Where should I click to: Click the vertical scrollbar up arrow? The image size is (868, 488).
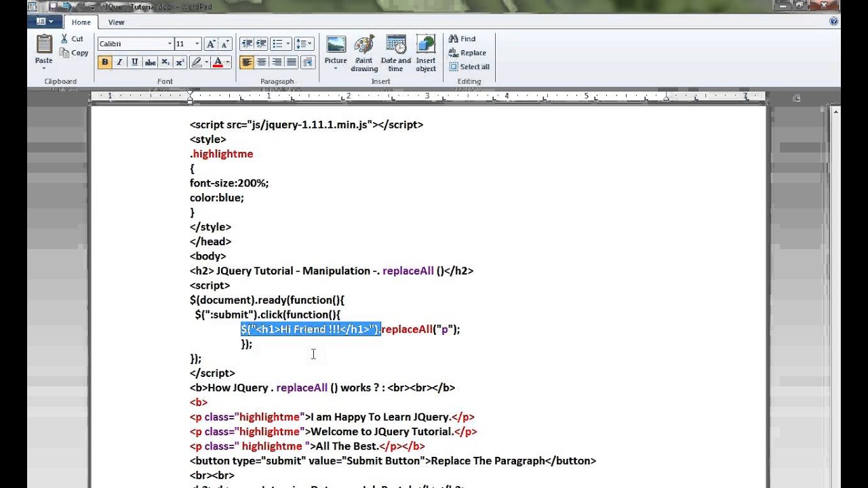(x=835, y=112)
